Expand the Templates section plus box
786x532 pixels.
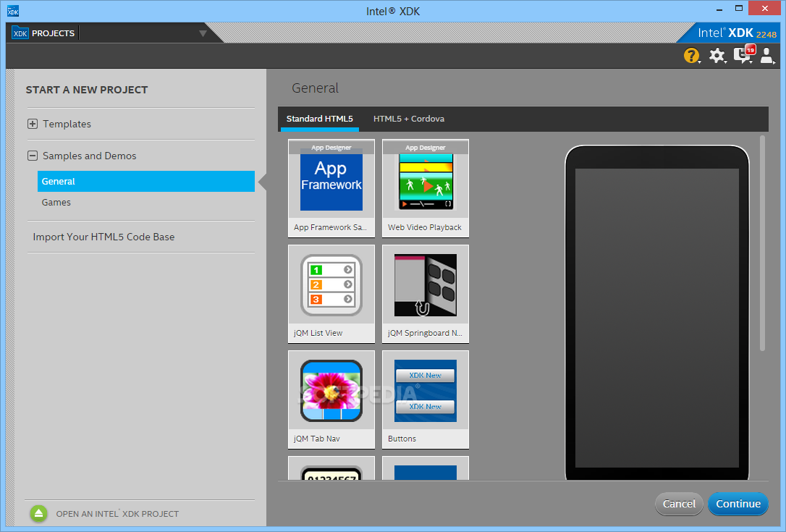tap(33, 124)
